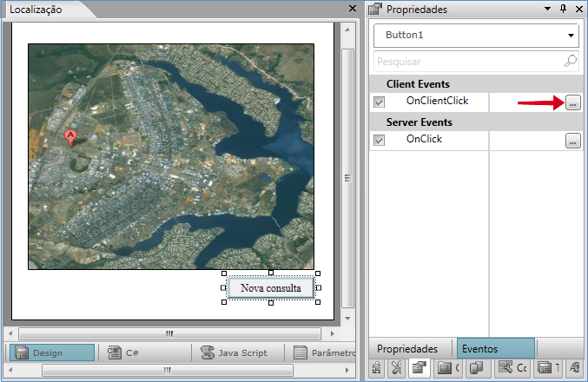Click into the Pesquisar search field
Viewport: 588px width, 382px height.
coord(467,62)
